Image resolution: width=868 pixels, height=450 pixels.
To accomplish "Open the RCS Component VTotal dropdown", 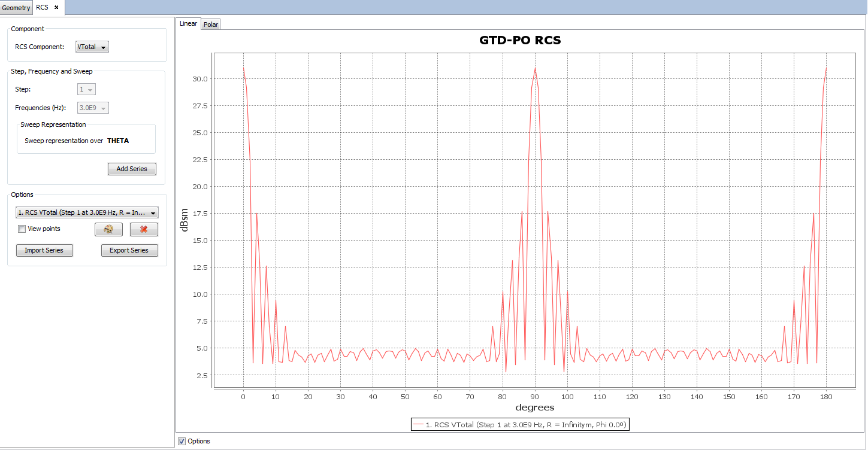I will point(92,47).
